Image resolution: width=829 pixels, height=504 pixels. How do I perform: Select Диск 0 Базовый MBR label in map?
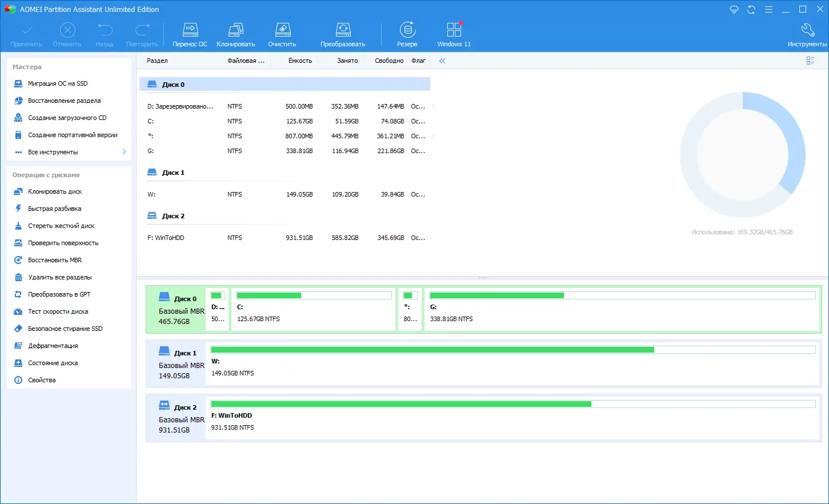[x=176, y=309]
